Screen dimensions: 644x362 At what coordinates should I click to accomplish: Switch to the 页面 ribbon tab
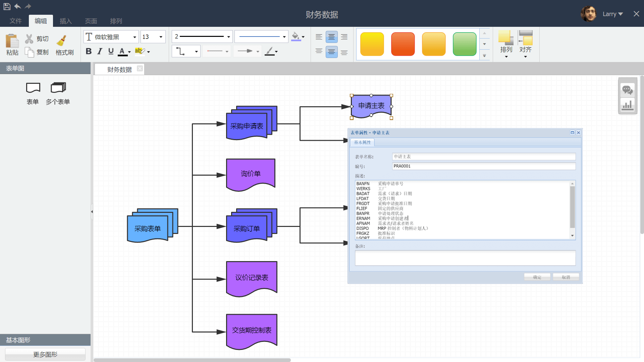pos(91,21)
